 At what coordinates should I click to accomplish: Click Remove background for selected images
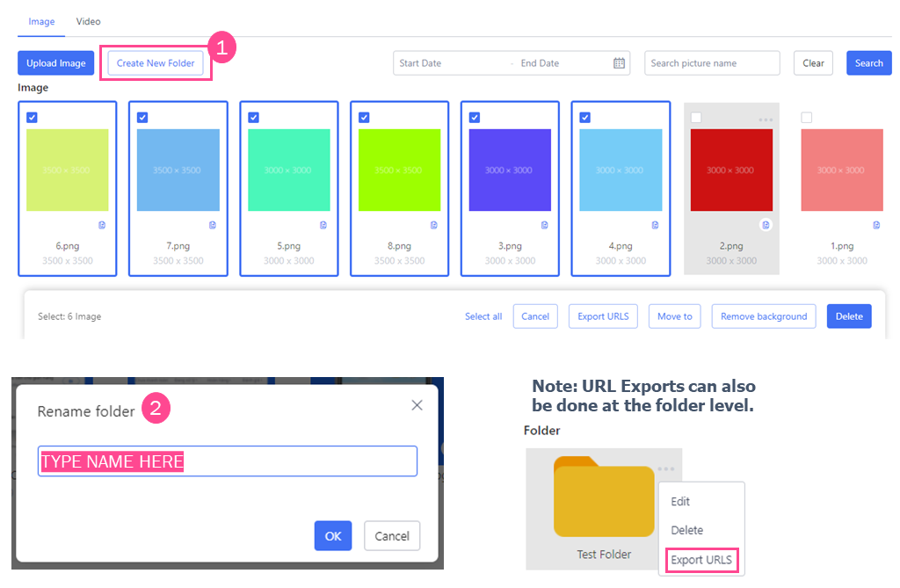[x=763, y=316]
